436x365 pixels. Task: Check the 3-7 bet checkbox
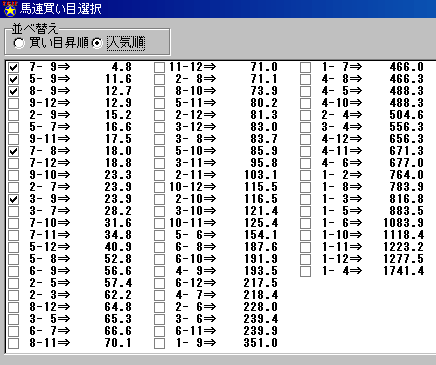point(13,211)
